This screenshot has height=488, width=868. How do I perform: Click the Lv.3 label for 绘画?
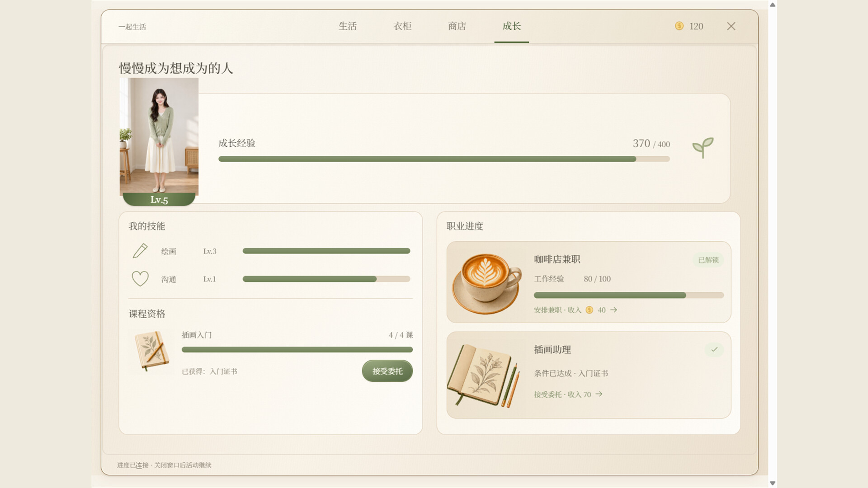[210, 251]
